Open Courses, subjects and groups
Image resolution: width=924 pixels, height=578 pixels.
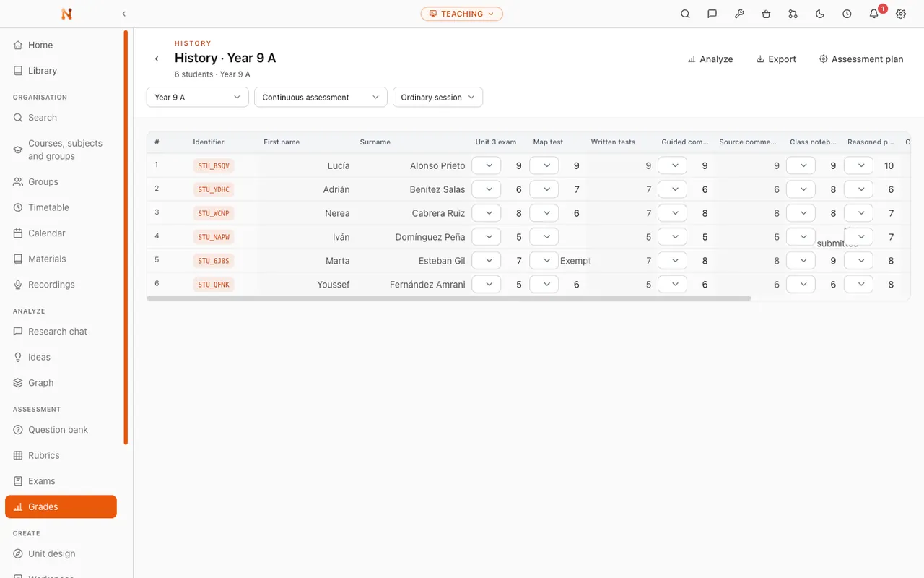click(61, 150)
